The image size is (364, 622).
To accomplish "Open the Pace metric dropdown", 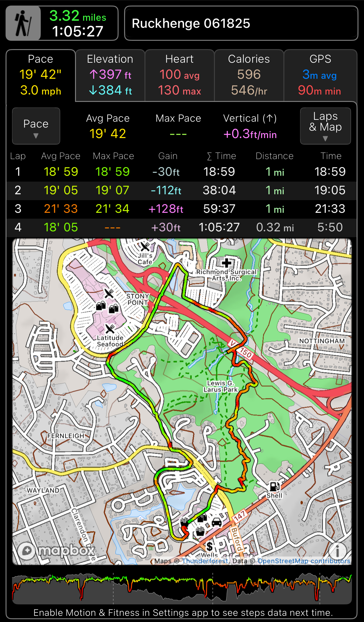I will tap(36, 126).
